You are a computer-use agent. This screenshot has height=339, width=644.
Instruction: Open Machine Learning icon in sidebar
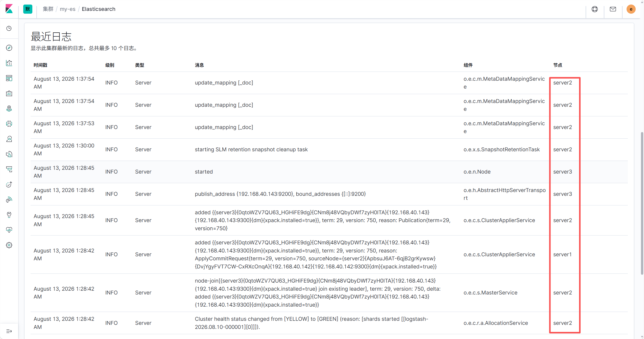pos(9,124)
